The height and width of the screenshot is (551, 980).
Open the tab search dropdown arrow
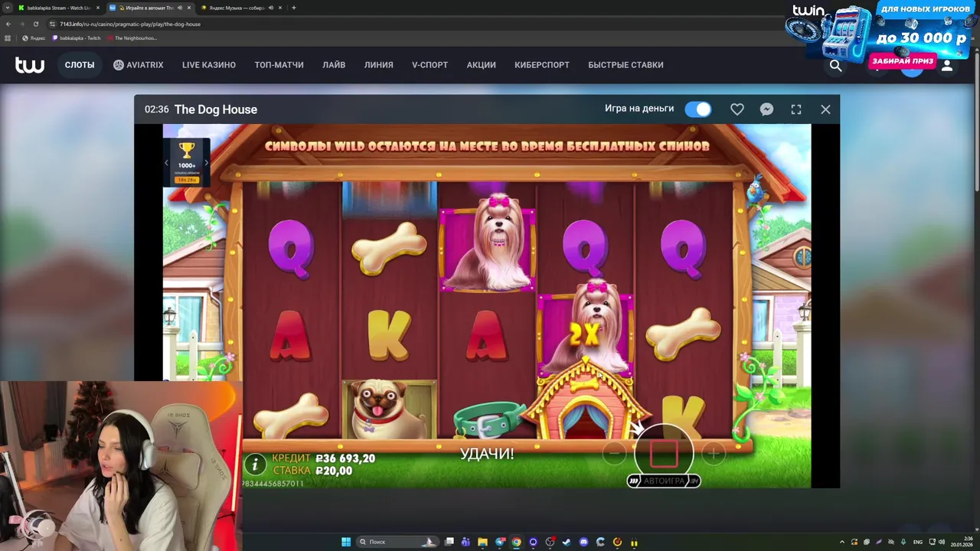pos(7,8)
